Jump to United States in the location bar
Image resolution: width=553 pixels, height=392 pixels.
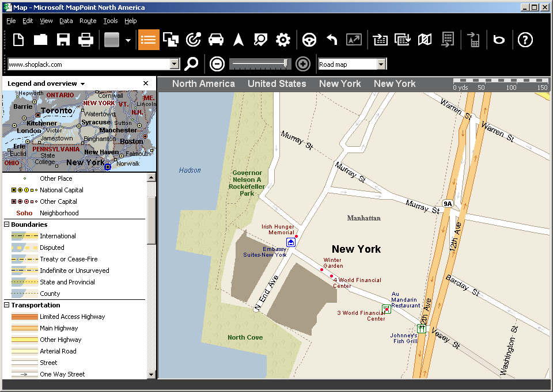[x=277, y=84]
